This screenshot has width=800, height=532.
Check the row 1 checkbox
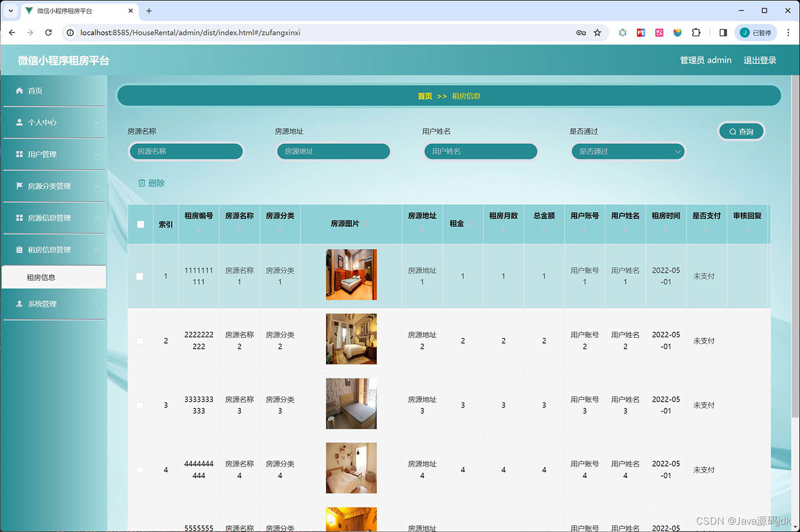(140, 276)
